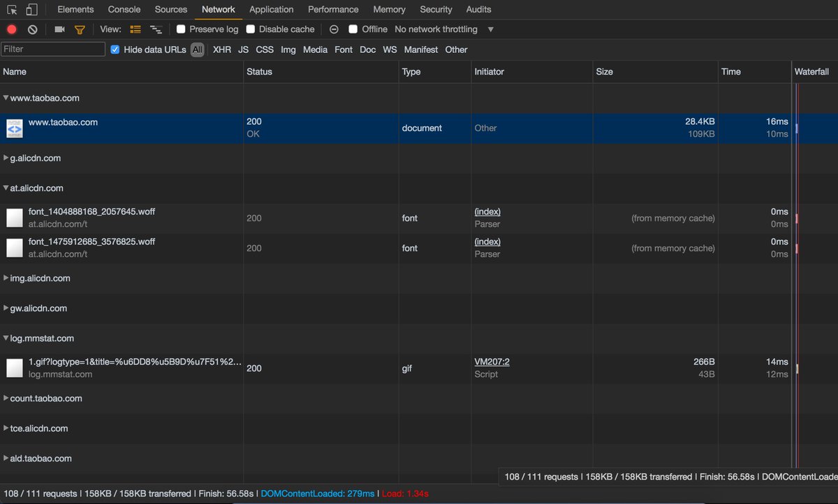Filter requests by WS
Image resolution: width=838 pixels, height=504 pixels.
click(x=390, y=50)
